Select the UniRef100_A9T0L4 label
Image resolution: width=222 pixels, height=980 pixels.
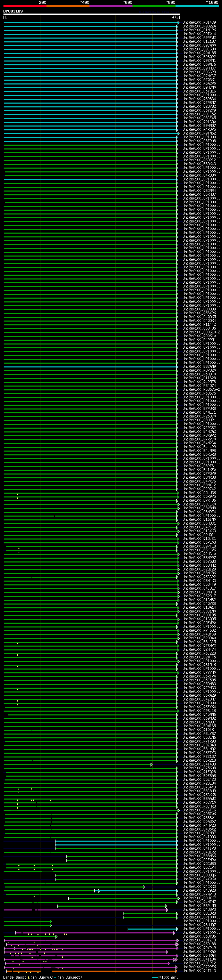(199, 34)
